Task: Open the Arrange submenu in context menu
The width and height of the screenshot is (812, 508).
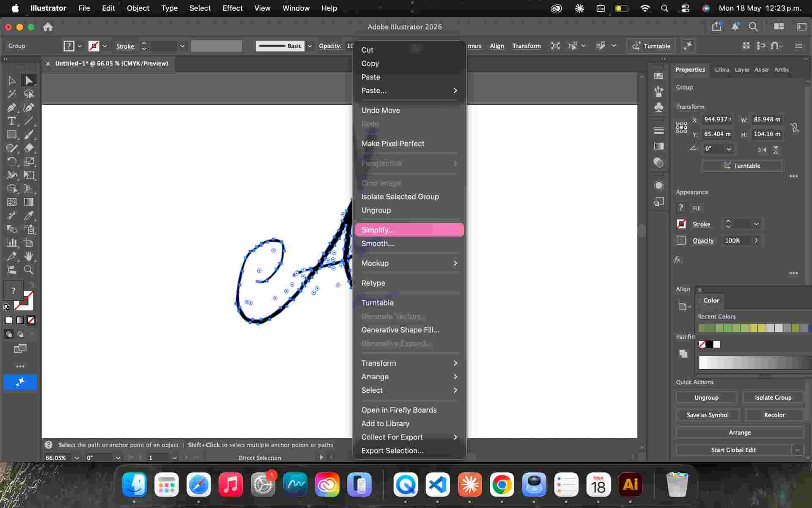Action: tap(409, 377)
